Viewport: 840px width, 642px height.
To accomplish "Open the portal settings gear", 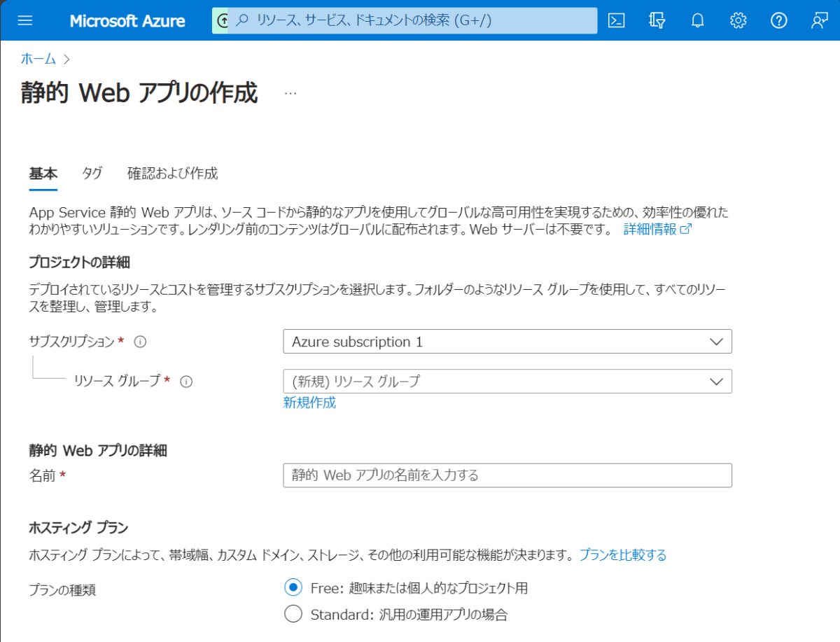I will point(738,20).
